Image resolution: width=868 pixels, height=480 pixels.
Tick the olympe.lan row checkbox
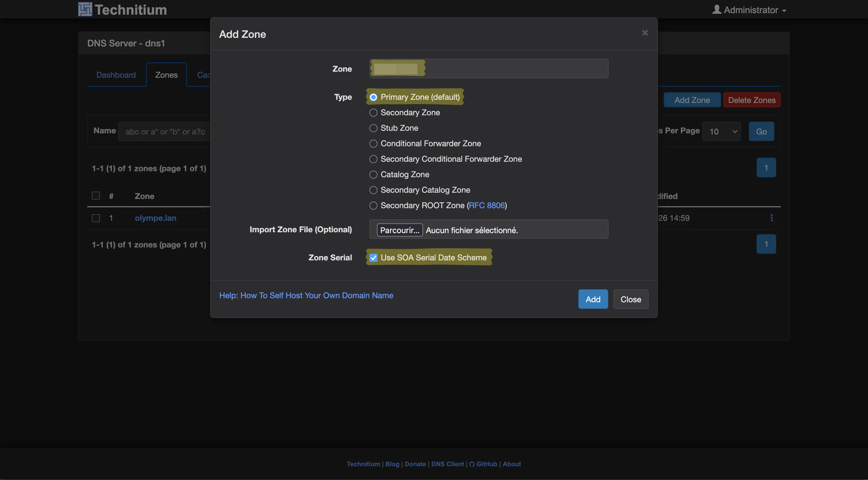pyautogui.click(x=96, y=218)
